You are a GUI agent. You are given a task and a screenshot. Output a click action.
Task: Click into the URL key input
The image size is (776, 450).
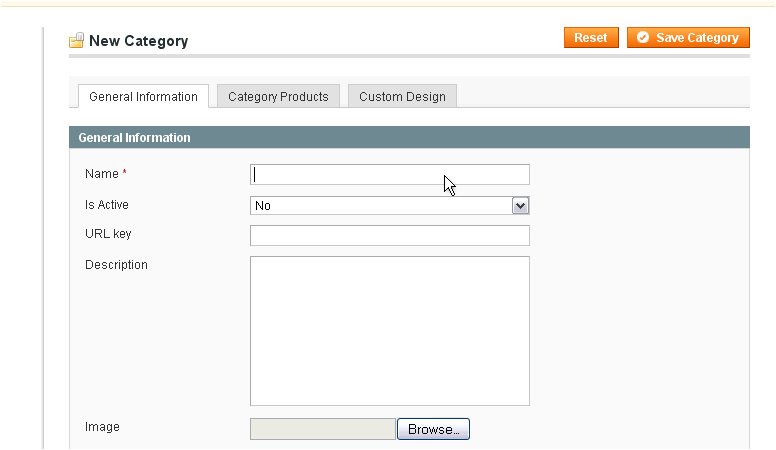[390, 235]
